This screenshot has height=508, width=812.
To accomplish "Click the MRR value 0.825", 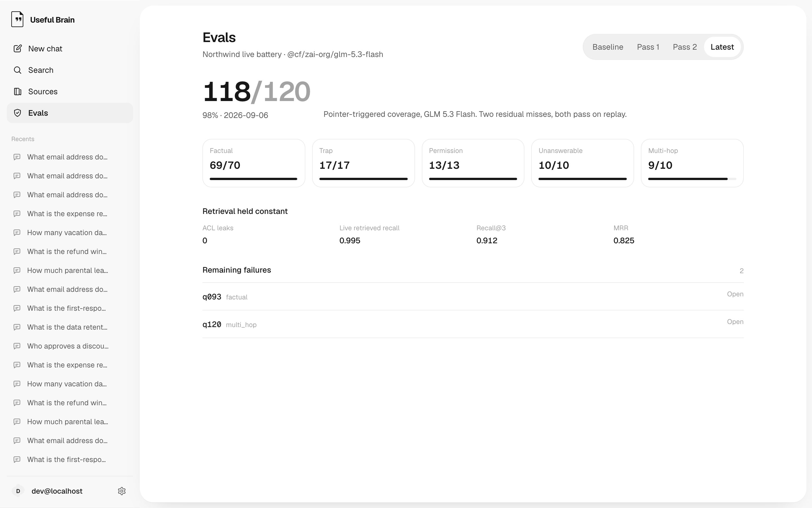I will tap(624, 240).
